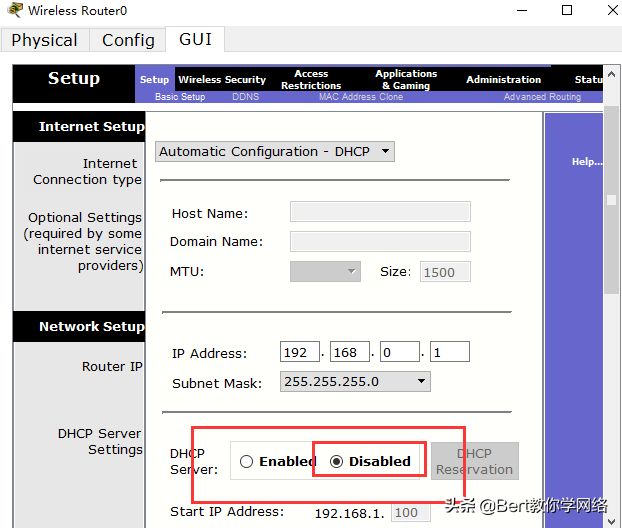This screenshot has width=622, height=528.
Task: Click scrollbar up arrow
Action: click(x=611, y=74)
